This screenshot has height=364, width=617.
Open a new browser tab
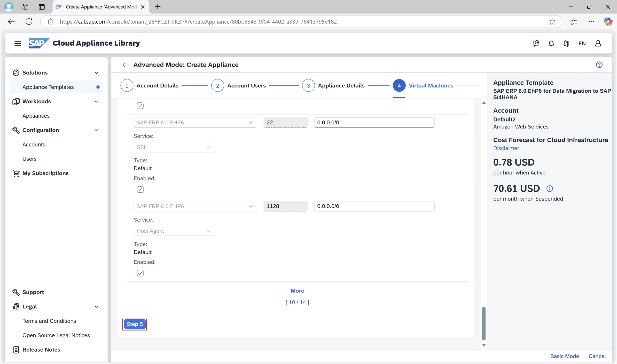click(158, 7)
